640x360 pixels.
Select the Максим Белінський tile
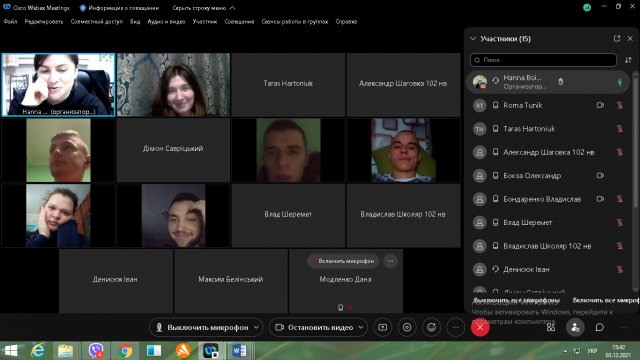231,281
